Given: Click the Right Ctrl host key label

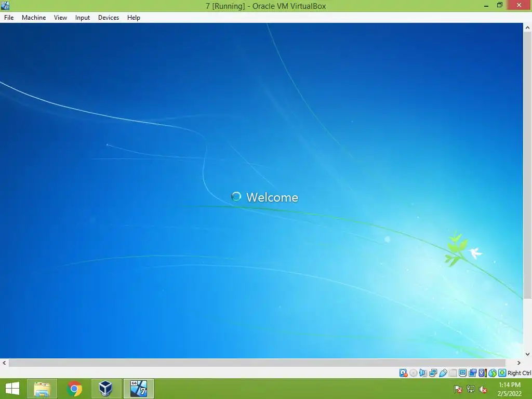Looking at the screenshot, I should point(520,373).
